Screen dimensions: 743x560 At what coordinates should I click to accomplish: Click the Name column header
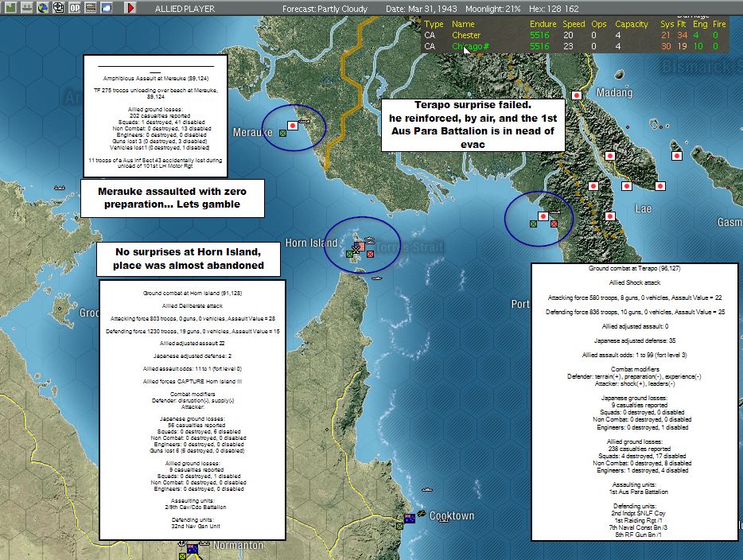coord(463,24)
